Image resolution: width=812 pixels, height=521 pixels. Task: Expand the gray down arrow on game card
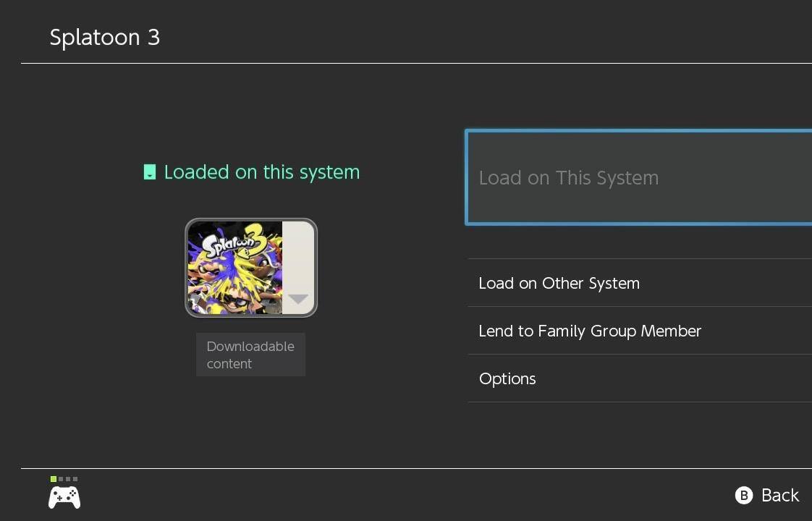[298, 298]
